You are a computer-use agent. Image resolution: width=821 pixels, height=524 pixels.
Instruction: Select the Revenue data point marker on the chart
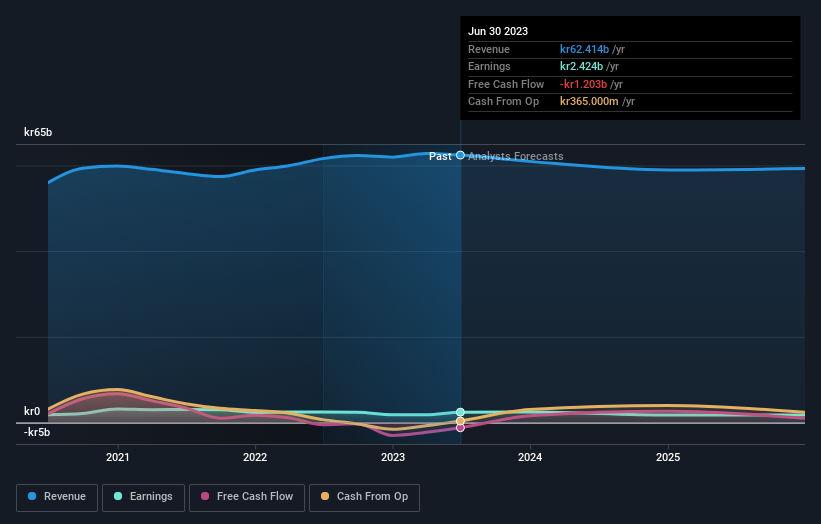pyautogui.click(x=460, y=155)
